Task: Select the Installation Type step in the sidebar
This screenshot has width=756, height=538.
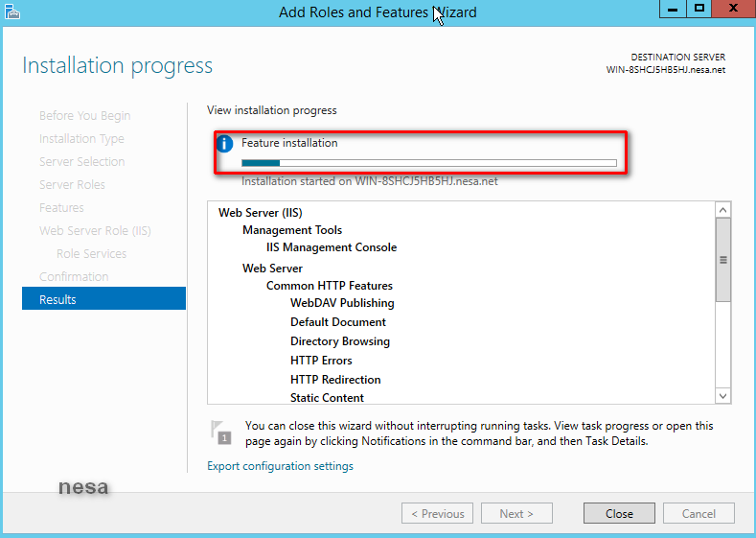Action: tap(81, 139)
